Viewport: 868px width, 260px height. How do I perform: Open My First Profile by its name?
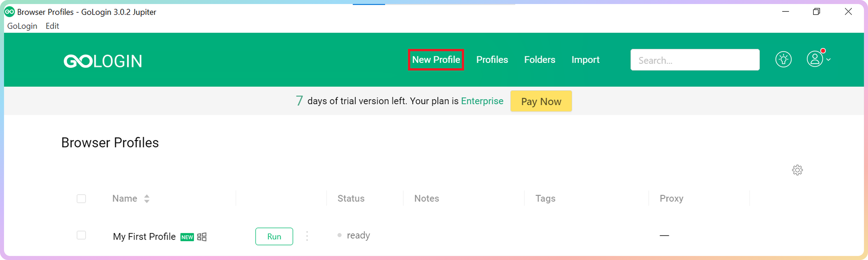[144, 236]
